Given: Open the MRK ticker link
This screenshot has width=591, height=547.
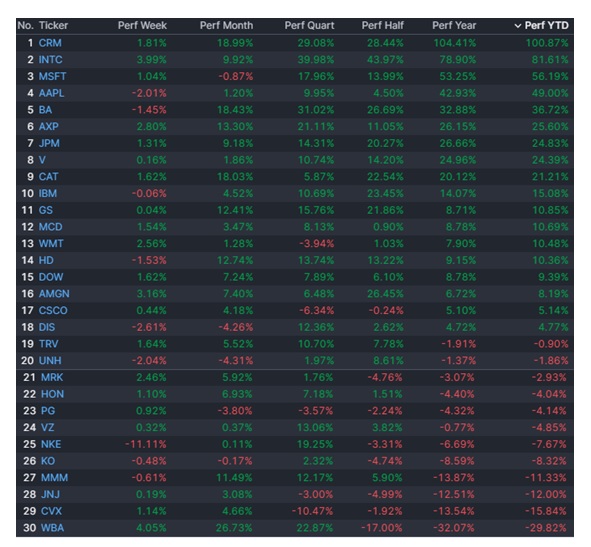Looking at the screenshot, I should [x=52, y=377].
